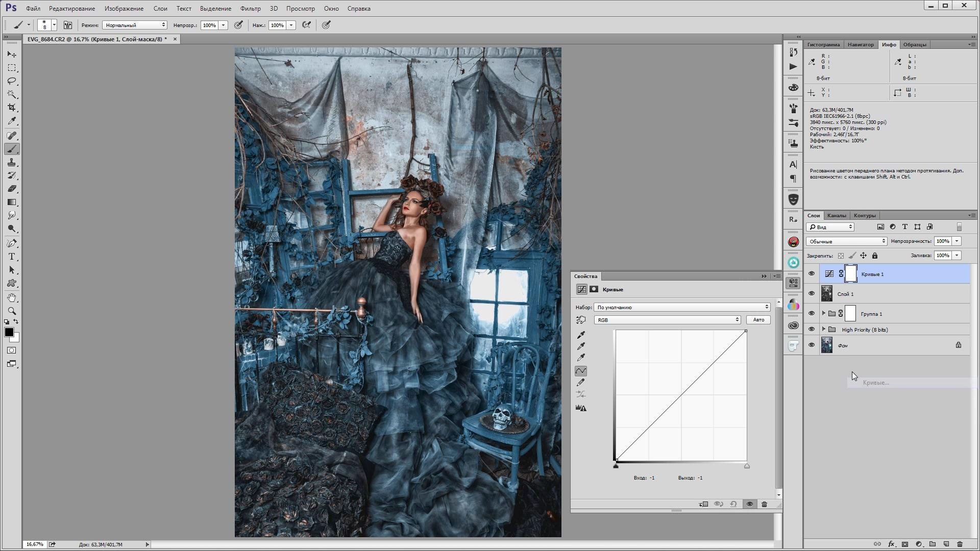This screenshot has width=980, height=551.
Task: Expand the Группа 1 layer group
Action: click(823, 314)
